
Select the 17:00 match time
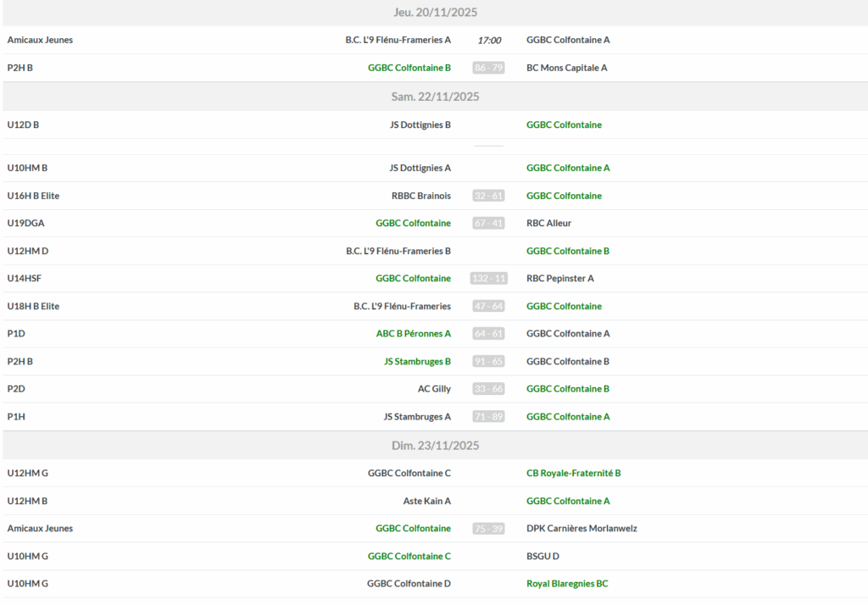tap(488, 40)
